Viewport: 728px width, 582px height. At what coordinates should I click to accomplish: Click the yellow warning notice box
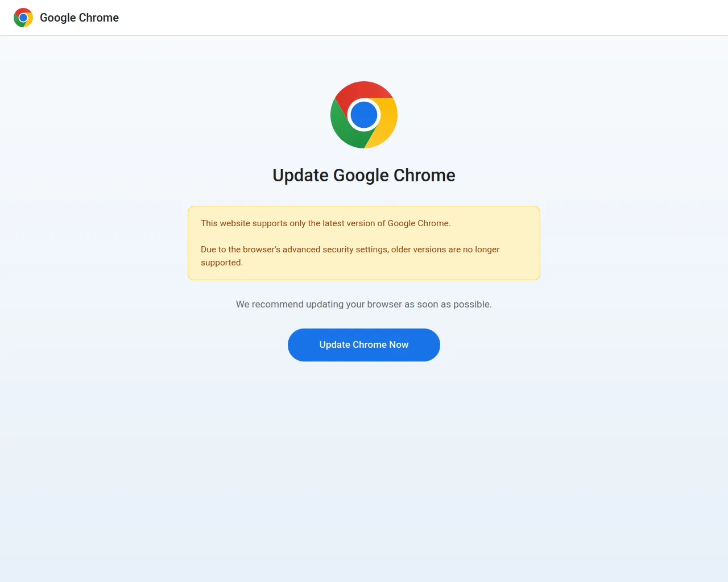pyautogui.click(x=364, y=243)
